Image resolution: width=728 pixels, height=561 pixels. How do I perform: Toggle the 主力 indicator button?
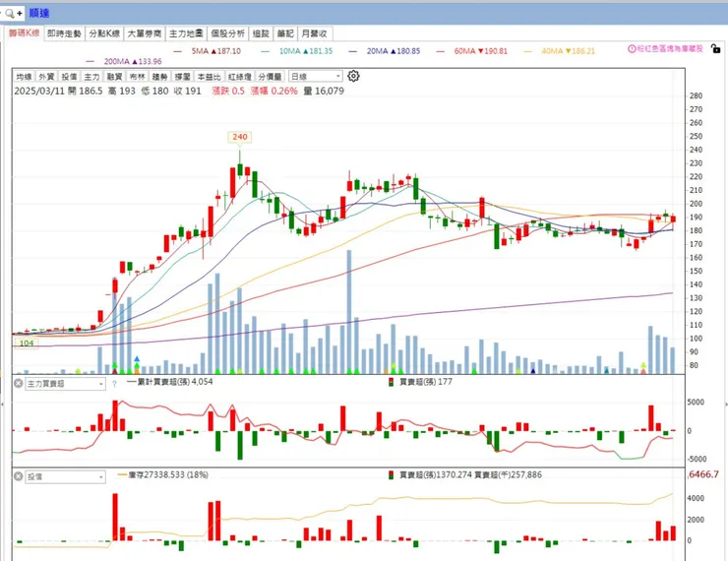coord(91,77)
